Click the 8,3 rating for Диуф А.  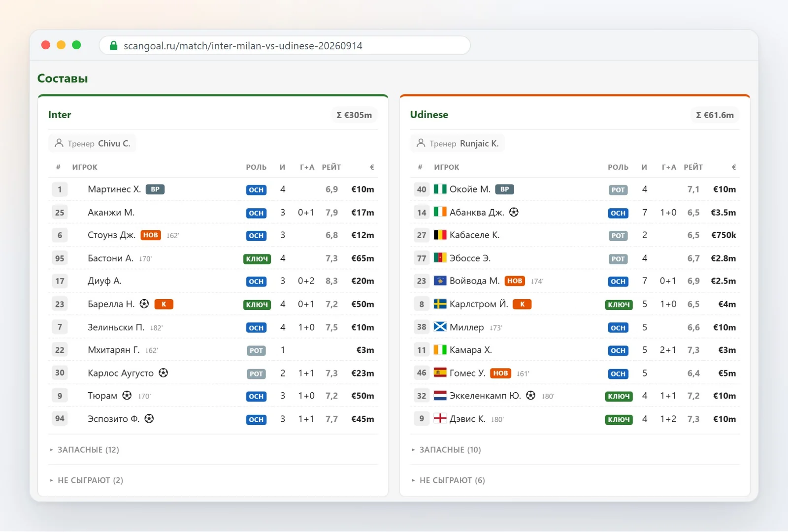tap(331, 281)
